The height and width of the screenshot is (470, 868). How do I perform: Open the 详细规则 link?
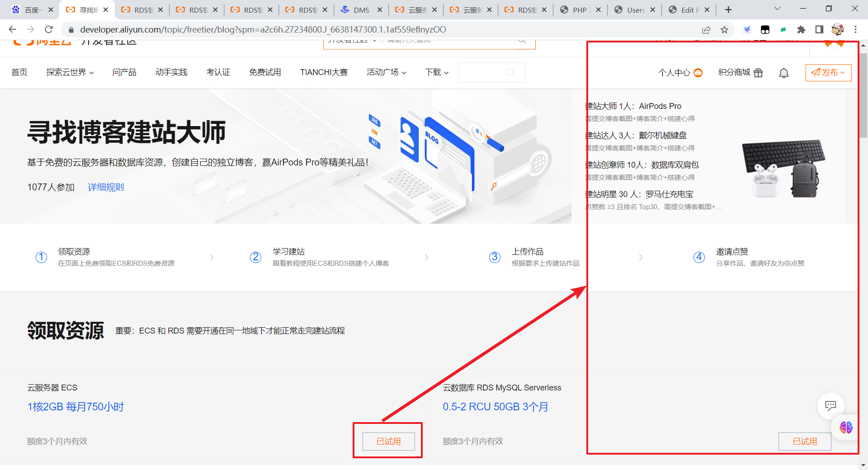pyautogui.click(x=106, y=187)
